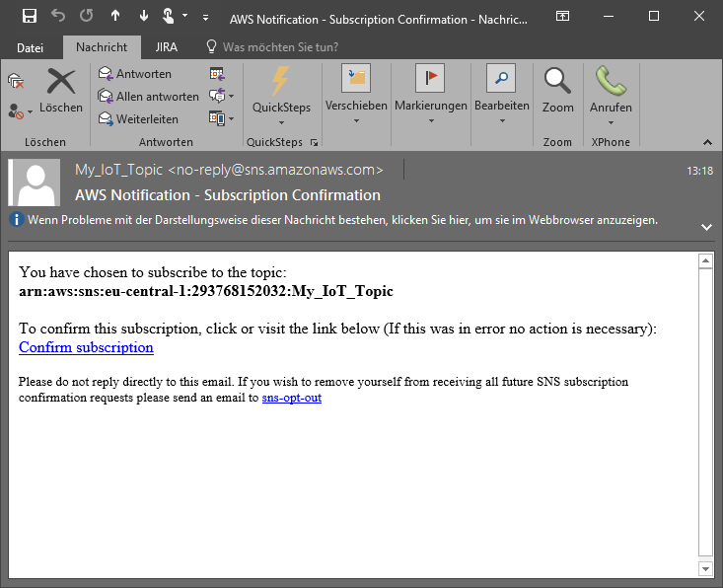Screen dimensions: 723x588
Task: Minimize the message window
Action: 609,16
